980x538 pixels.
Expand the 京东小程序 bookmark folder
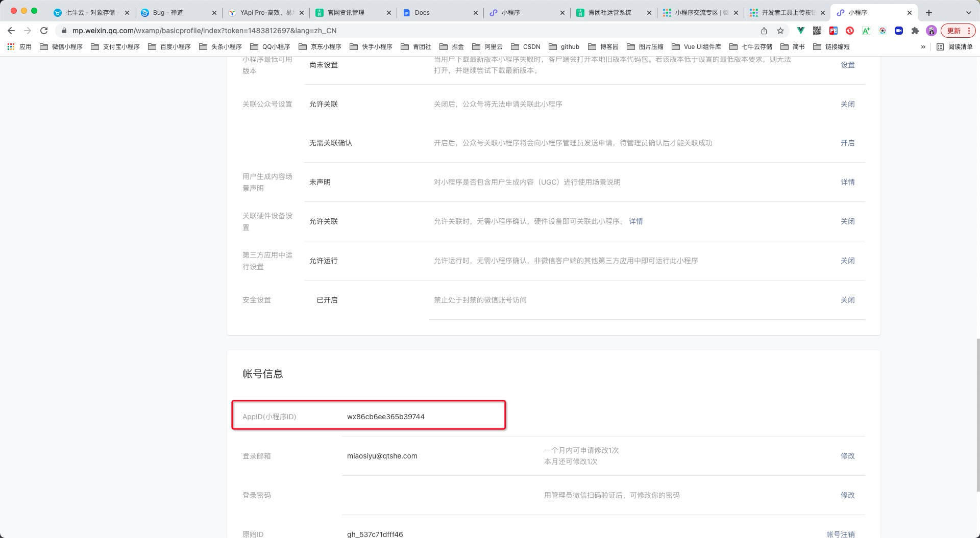[320, 47]
